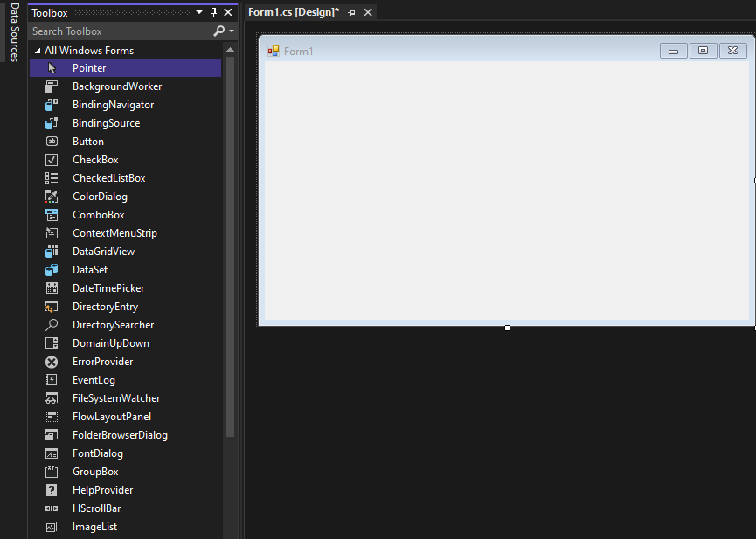Select the DataGridView text label

[104, 252]
